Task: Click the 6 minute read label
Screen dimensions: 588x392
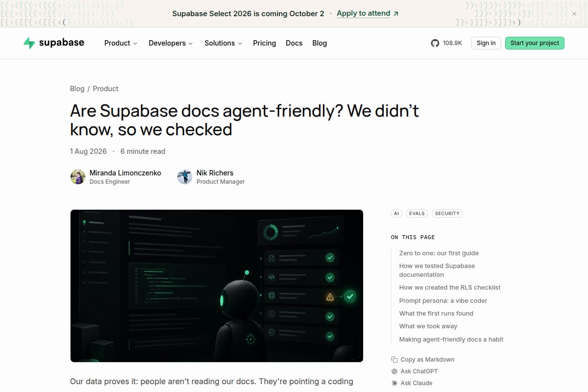Action: pyautogui.click(x=143, y=151)
